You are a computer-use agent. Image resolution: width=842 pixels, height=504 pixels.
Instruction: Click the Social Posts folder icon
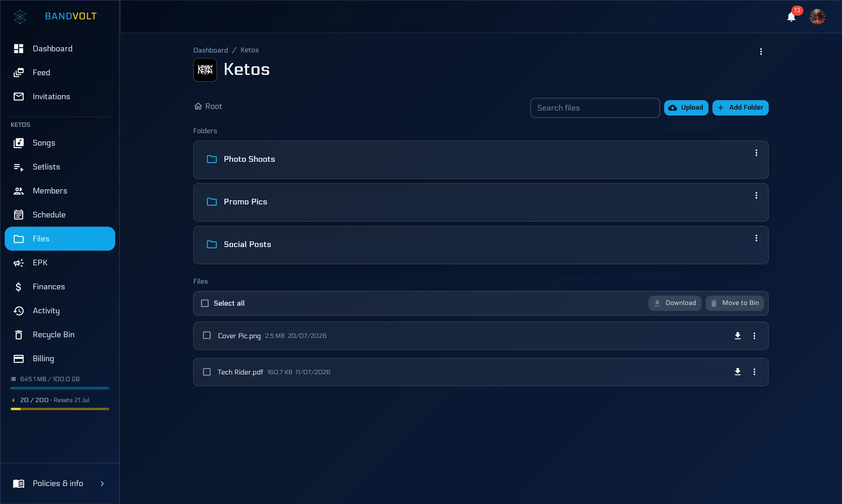(x=212, y=245)
